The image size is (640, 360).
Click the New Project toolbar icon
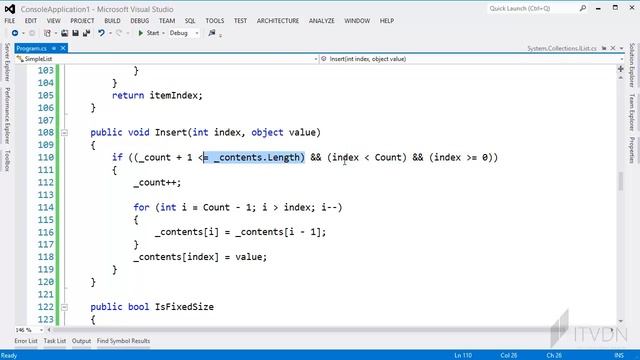point(47,33)
